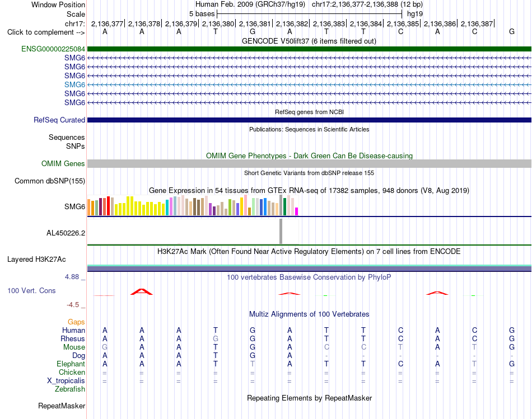This screenshot has width=532, height=419.
Task: Click the H3K27Ac Mark ENCODE track title
Action: click(309, 252)
